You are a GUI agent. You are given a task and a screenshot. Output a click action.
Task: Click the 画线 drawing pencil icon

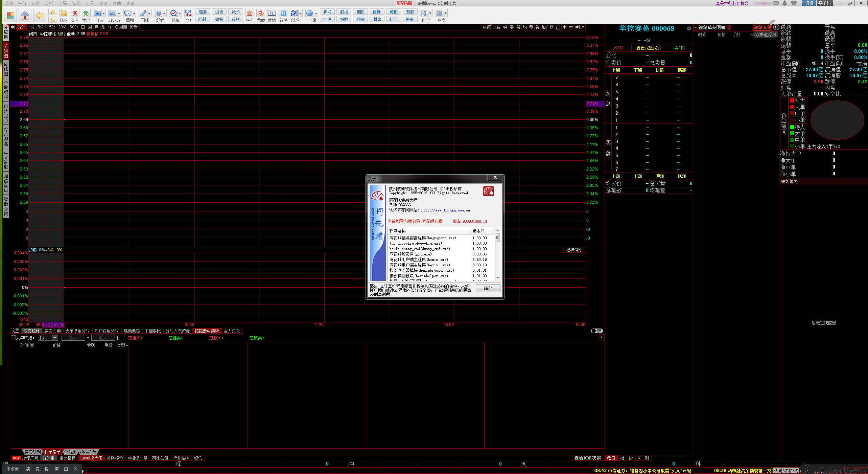tap(143, 13)
